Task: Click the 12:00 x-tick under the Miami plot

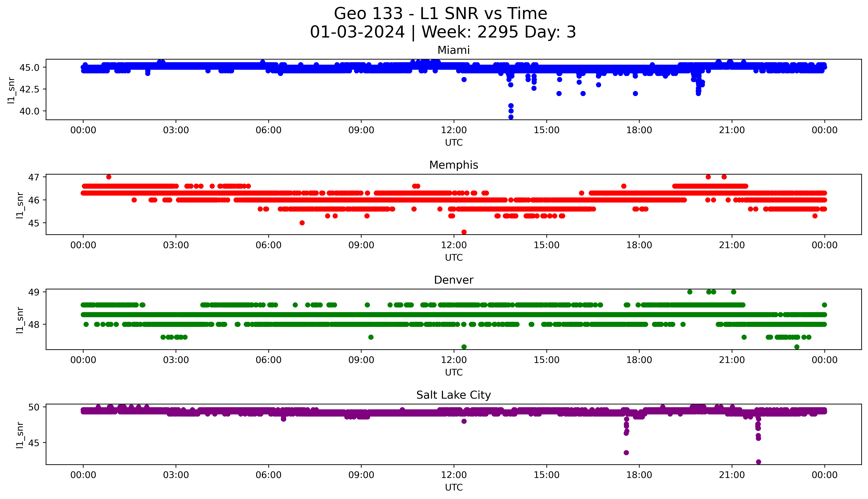Action: point(454,130)
